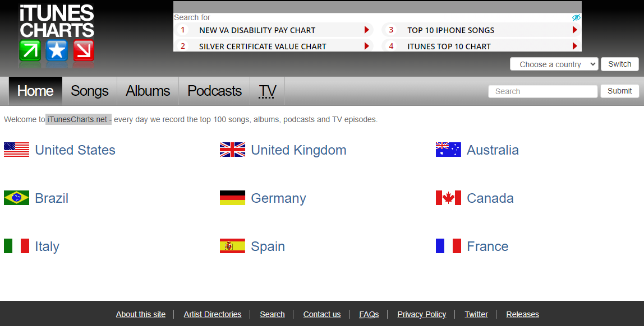Open the Albums tab
Image resolution: width=644 pixels, height=326 pixels.
[148, 91]
